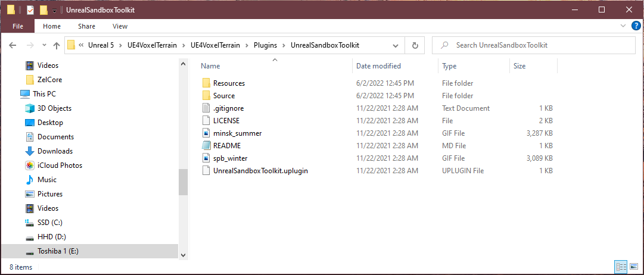Click the New folder quick access icon

point(43,10)
